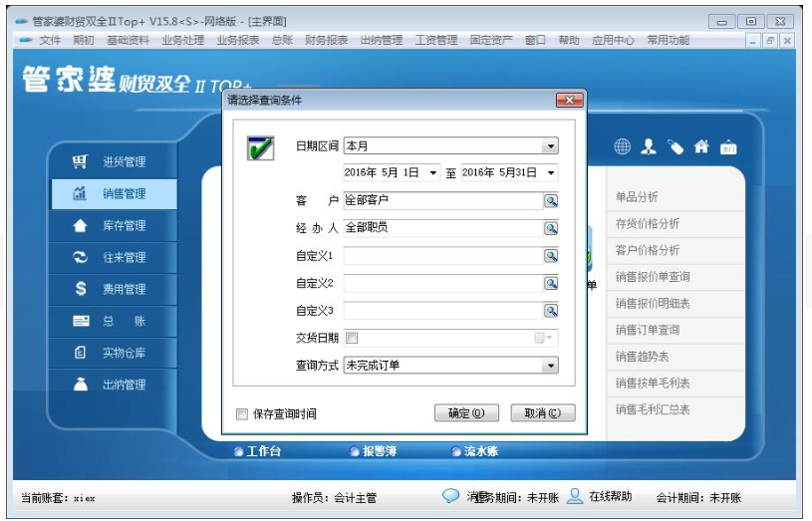Click the 经办人 input field 全部职员

pyautogui.click(x=443, y=228)
